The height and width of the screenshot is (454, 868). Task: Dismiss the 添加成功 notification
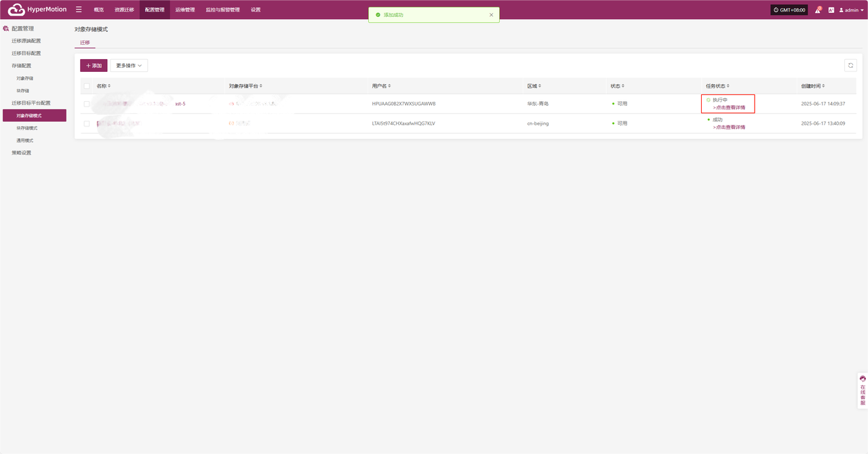point(491,14)
